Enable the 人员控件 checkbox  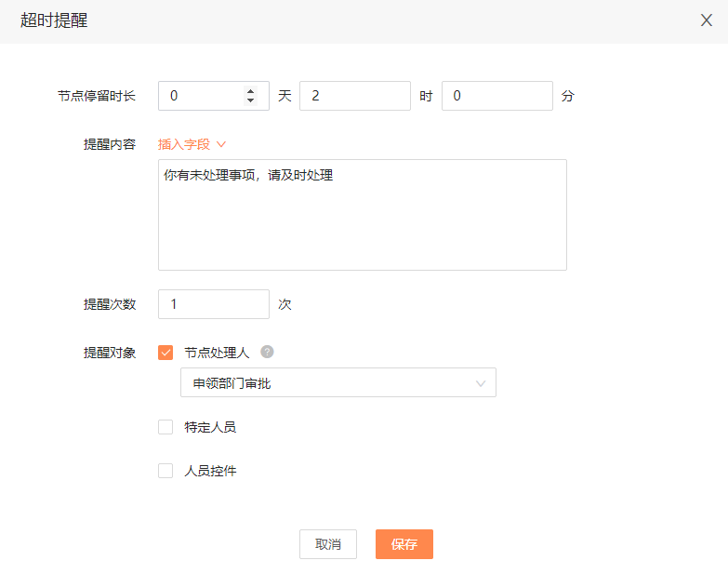click(x=165, y=471)
